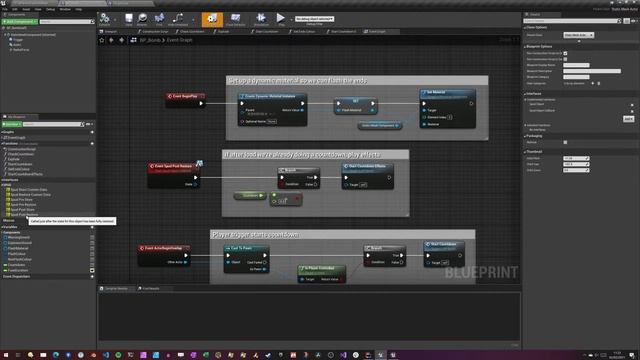Click the Simulation toolbar icon

pyautogui.click(x=261, y=19)
